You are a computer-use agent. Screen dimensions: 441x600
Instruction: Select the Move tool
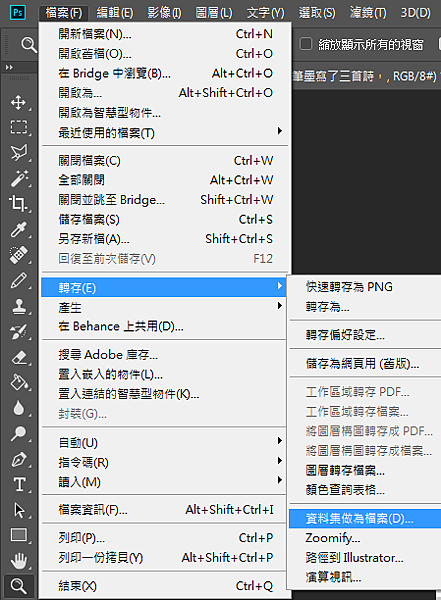pos(18,103)
